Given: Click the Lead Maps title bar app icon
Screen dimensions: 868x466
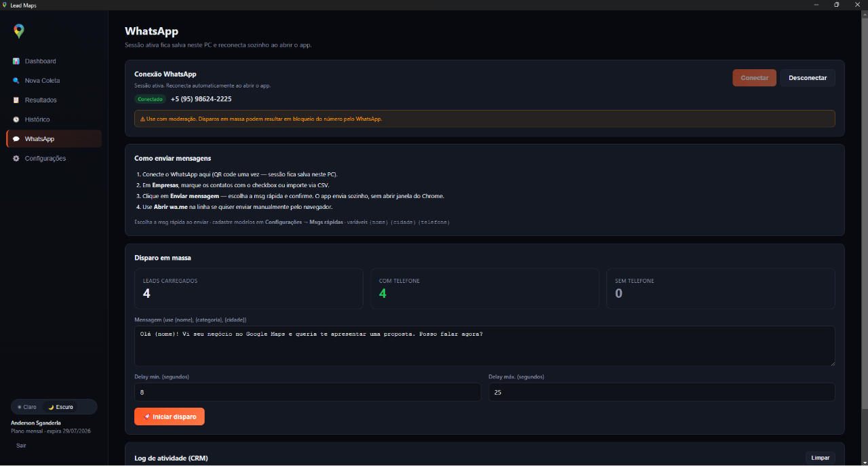Looking at the screenshot, I should pos(5,5).
